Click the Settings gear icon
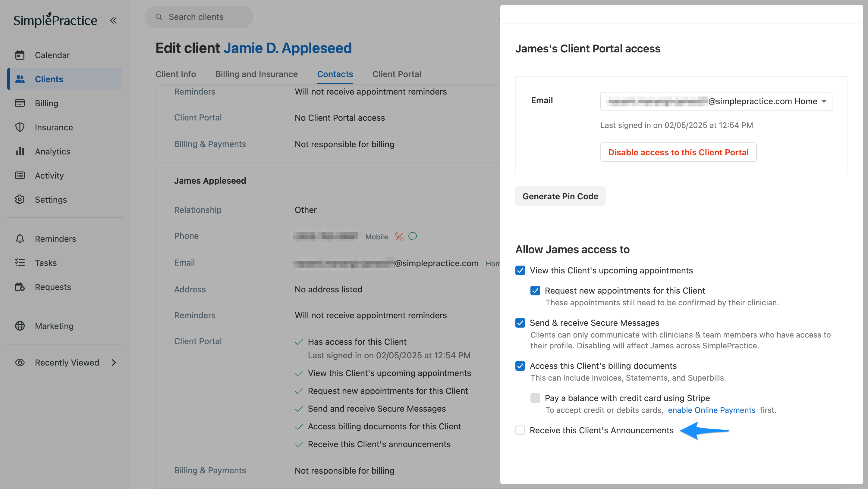 tap(20, 200)
